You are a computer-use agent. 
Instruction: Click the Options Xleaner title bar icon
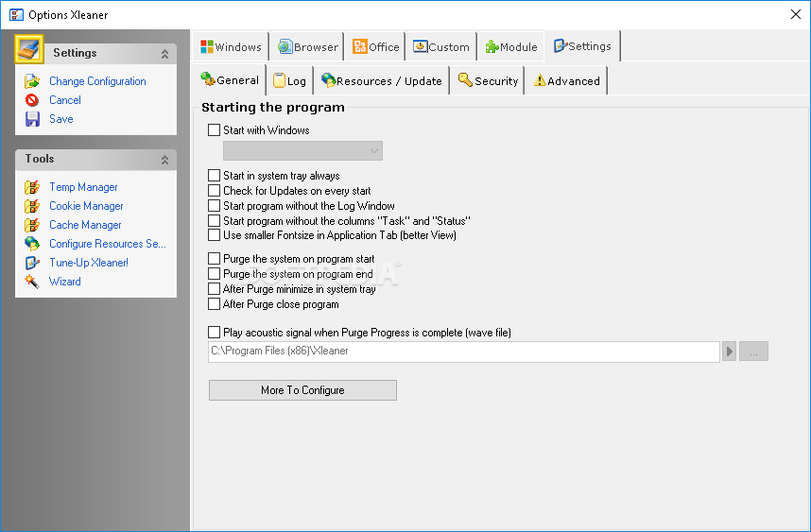click(16, 14)
